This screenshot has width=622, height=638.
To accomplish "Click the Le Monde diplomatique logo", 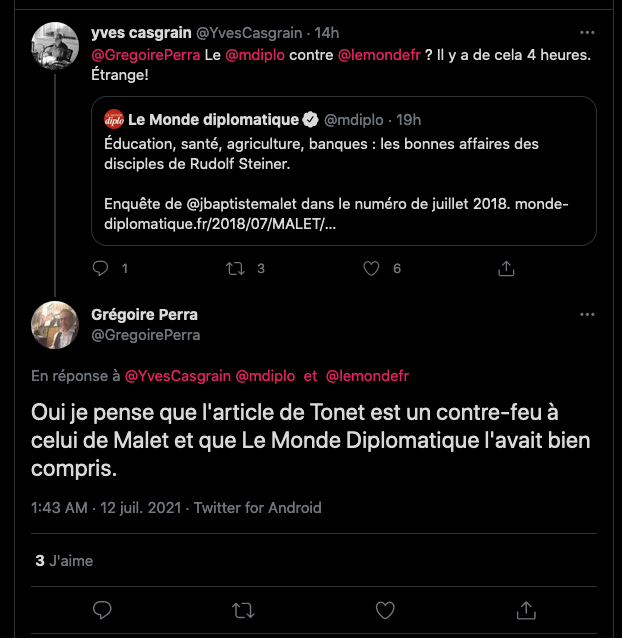I will (114, 119).
